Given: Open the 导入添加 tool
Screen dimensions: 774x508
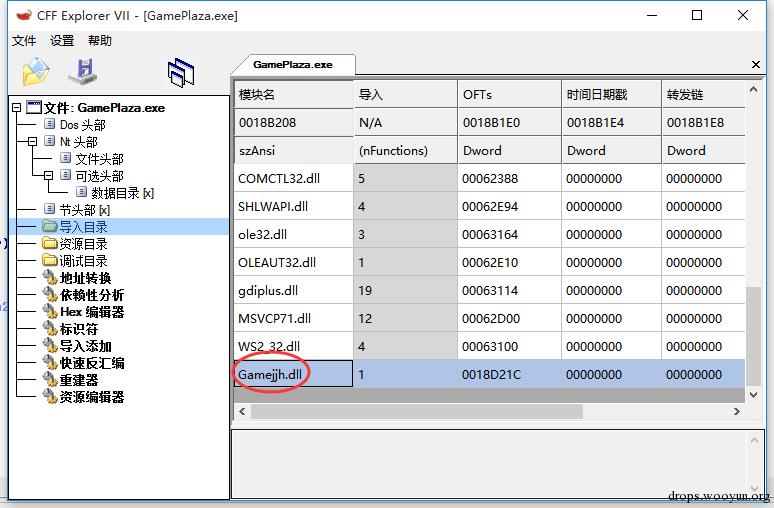Looking at the screenshot, I should (85, 346).
